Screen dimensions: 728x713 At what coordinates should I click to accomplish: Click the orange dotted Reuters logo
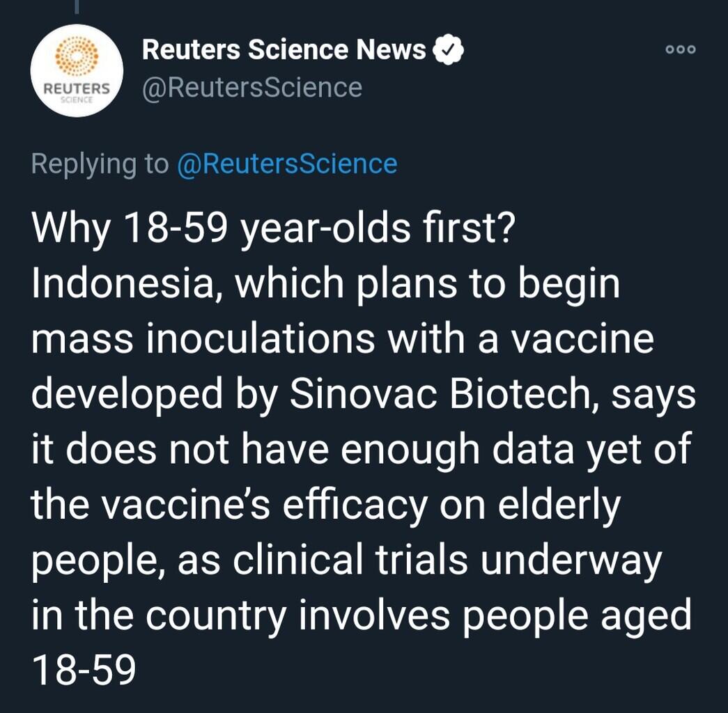[x=77, y=56]
